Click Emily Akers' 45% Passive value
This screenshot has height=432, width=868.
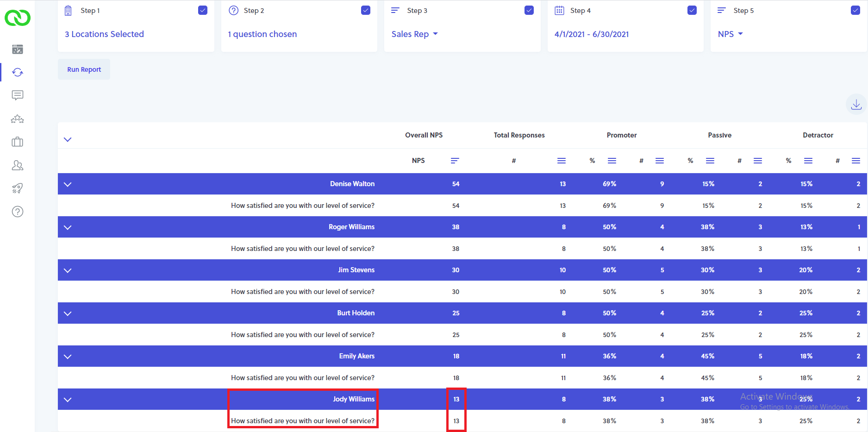coord(707,356)
